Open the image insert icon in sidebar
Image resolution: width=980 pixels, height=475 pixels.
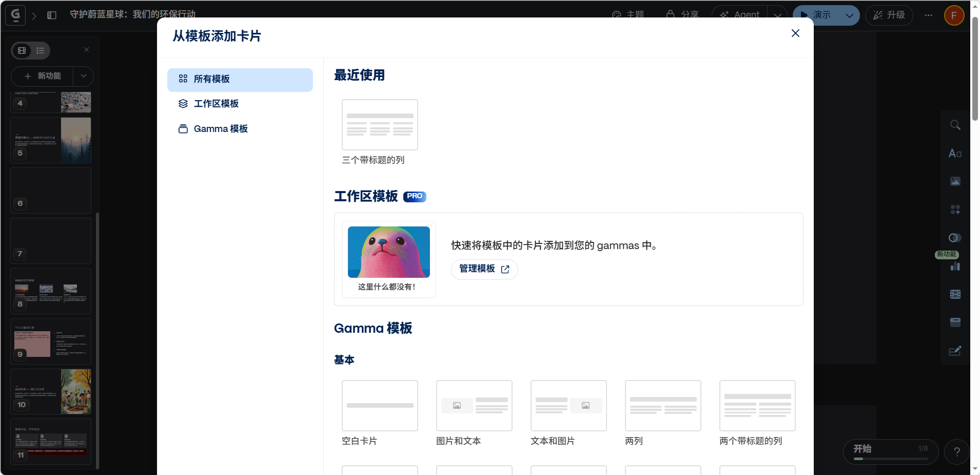pos(955,181)
